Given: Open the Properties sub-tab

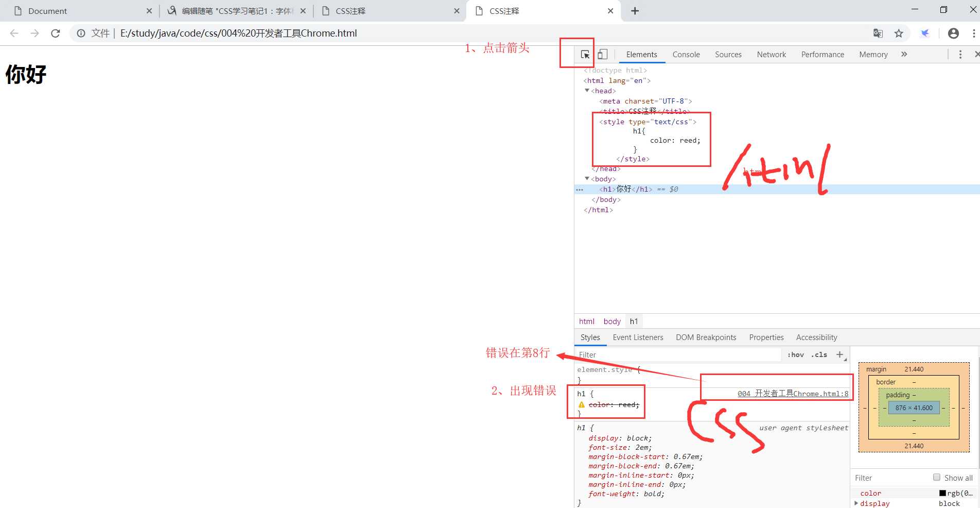Looking at the screenshot, I should [766, 337].
